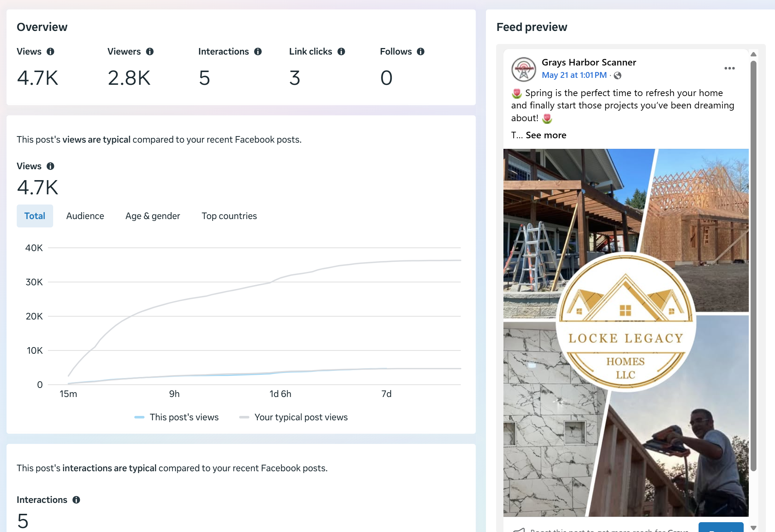Screen dimensions: 775x532
Task: Click Your typical post views legend entry
Action: point(293,417)
